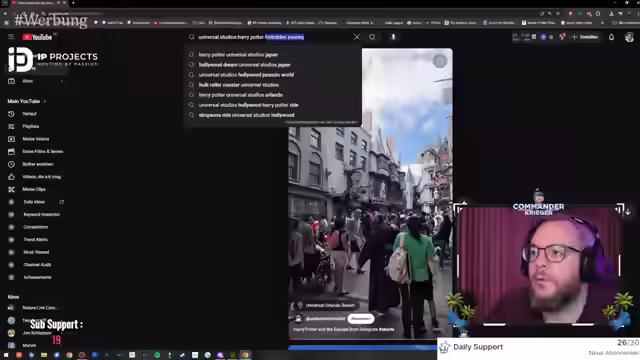Click the Erstellen create button

tap(586, 37)
